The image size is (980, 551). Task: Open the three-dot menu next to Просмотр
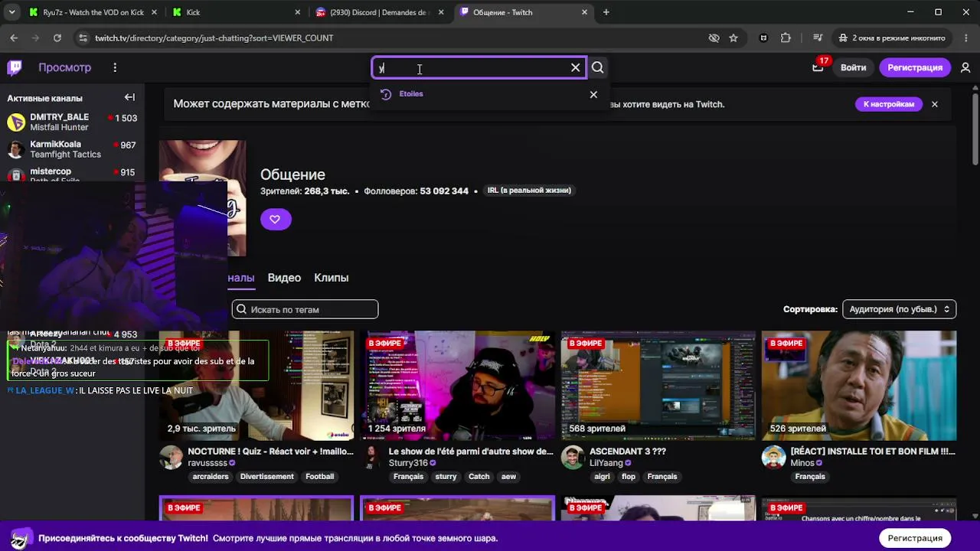pyautogui.click(x=115, y=67)
